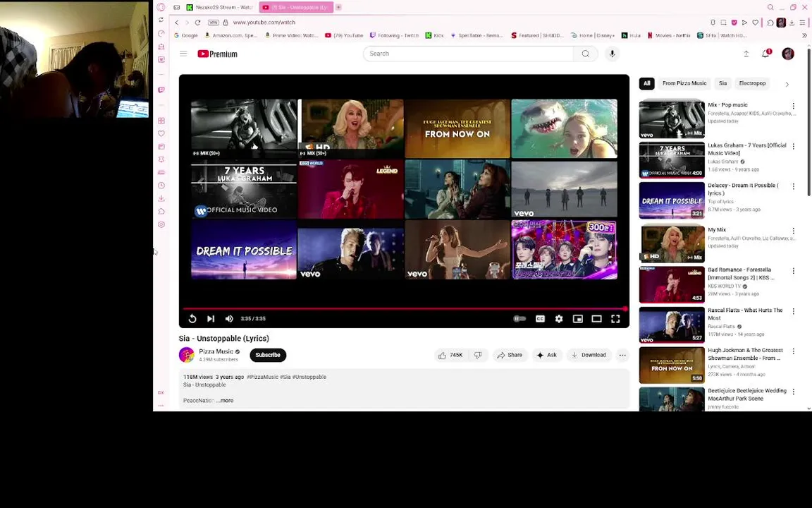
Task: Show hidden bookmarks chevron
Action: 804,35
